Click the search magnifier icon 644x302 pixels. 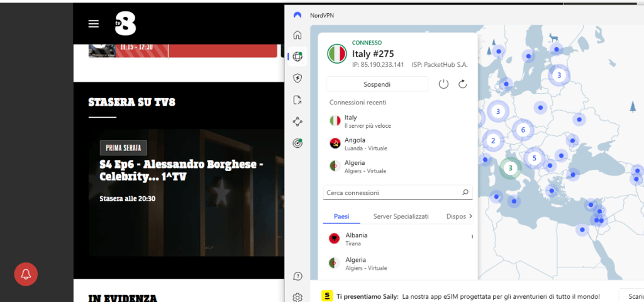coord(465,193)
